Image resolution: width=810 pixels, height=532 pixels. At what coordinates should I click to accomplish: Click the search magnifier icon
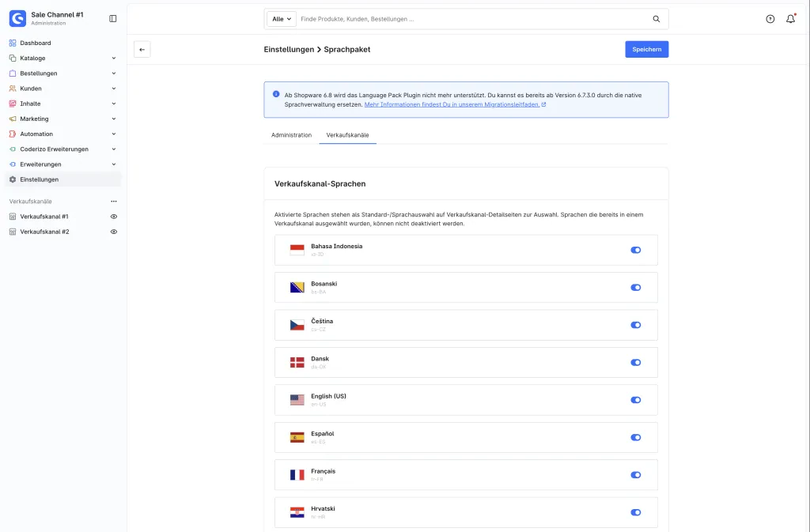click(x=656, y=19)
